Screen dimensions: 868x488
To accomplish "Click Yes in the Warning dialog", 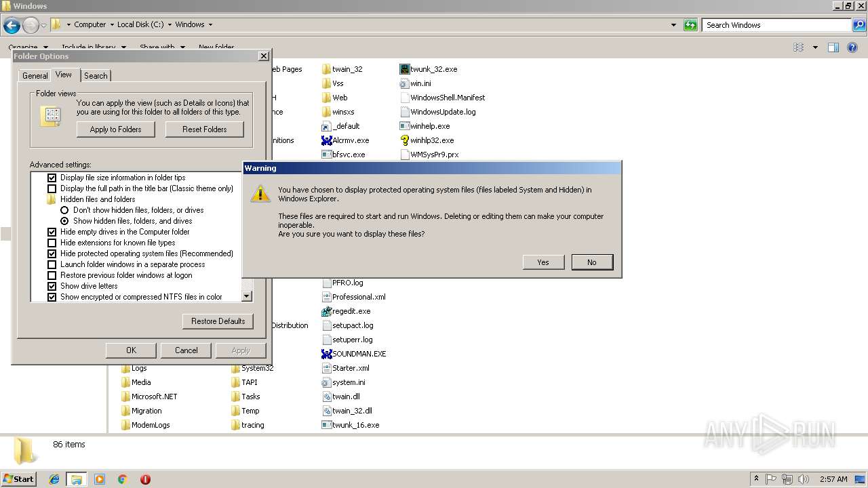I will coord(543,262).
